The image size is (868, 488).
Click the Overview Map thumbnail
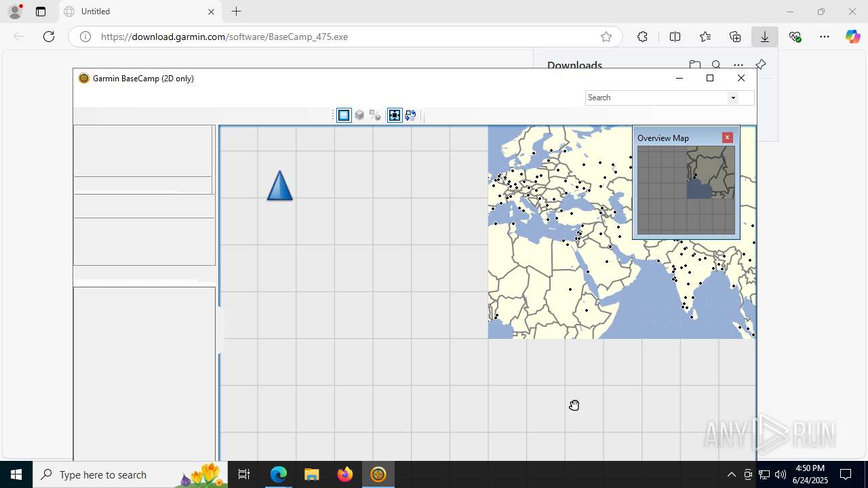[686, 190]
